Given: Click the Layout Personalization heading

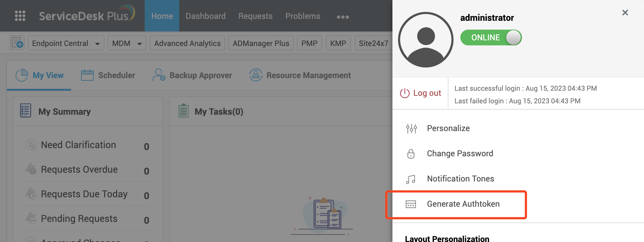Looking at the screenshot, I should pos(447,239).
